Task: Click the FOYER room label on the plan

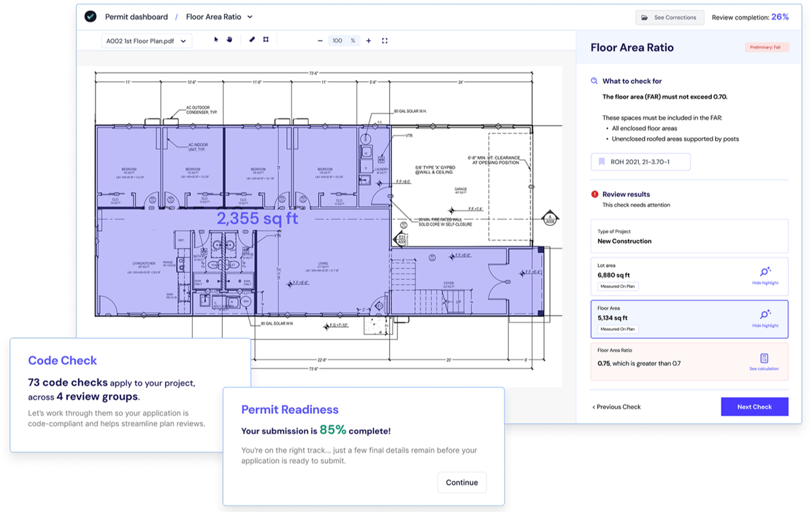Action: click(449, 283)
